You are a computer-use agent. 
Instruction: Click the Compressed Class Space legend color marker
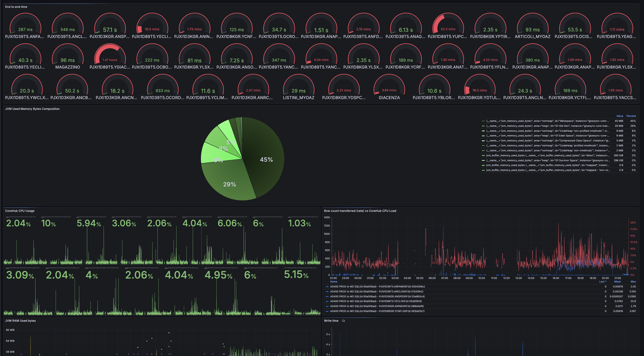483,141
